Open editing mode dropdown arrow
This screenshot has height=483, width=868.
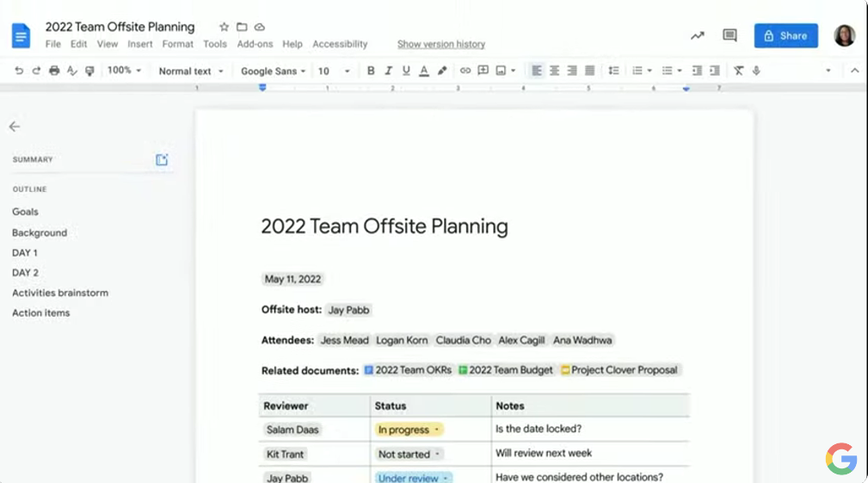(828, 71)
